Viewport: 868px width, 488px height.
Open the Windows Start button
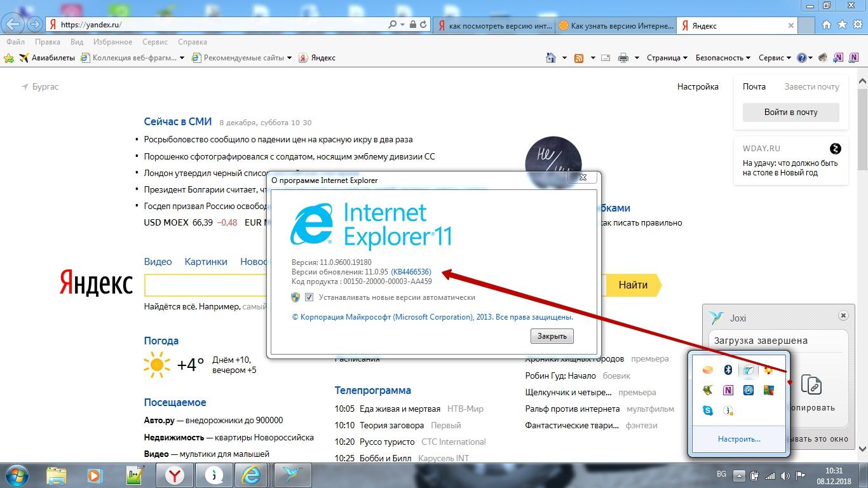coord(17,475)
